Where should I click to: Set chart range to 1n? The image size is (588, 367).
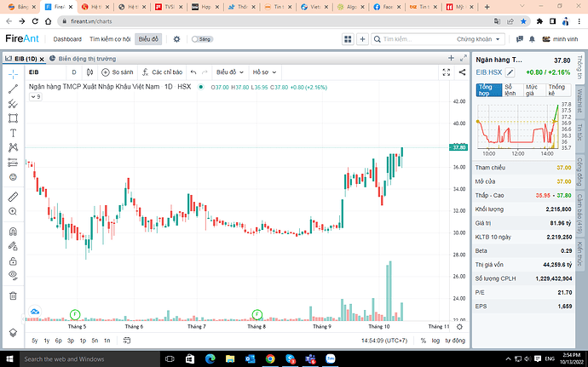pyautogui.click(x=107, y=341)
